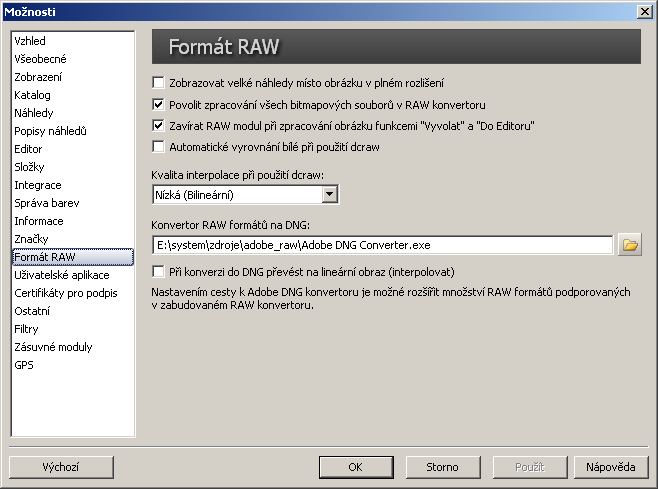This screenshot has height=489, width=658.
Task: Select Vzhled in the options list
Action: click(x=30, y=41)
